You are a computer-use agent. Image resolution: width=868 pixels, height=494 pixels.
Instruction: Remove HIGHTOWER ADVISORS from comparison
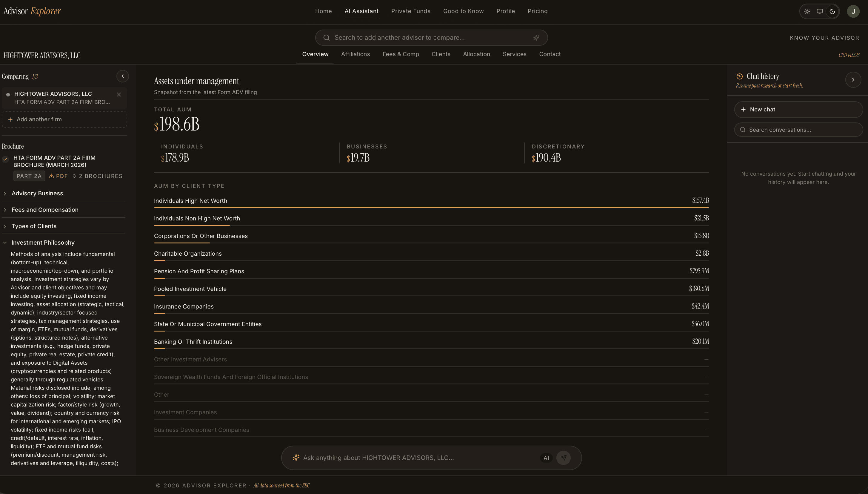119,95
